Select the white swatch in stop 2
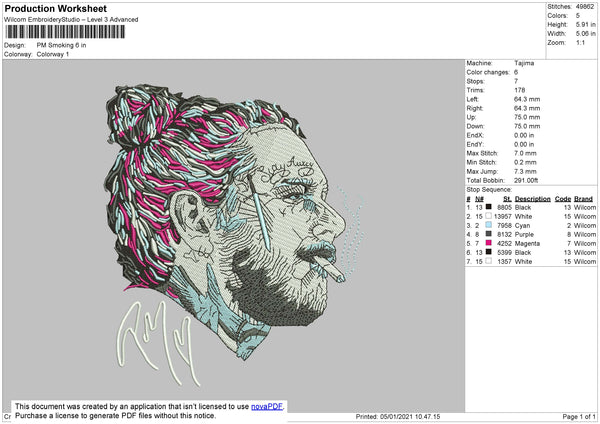The width and height of the screenshot is (600, 424). [488, 216]
